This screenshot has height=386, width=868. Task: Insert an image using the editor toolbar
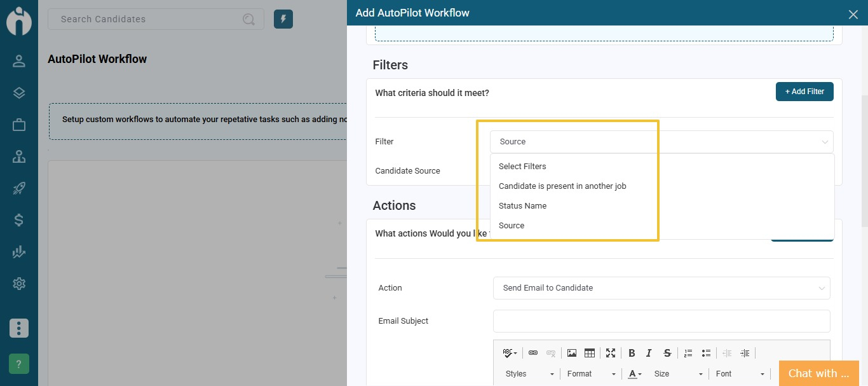coord(572,353)
